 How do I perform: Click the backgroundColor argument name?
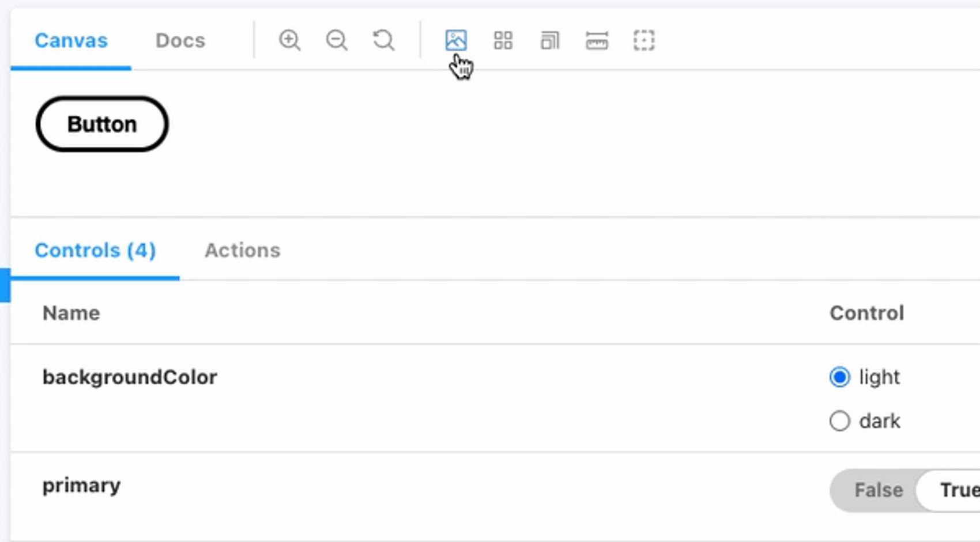pyautogui.click(x=130, y=377)
